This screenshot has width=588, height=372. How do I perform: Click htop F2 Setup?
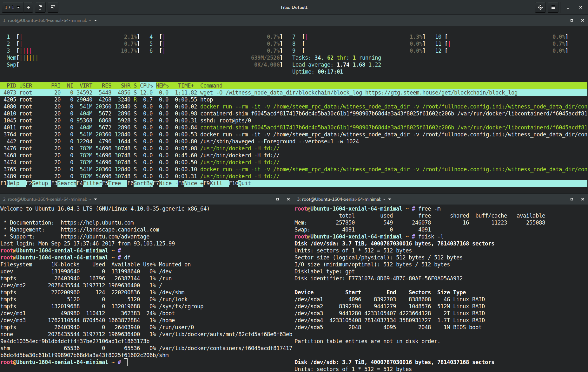(38, 183)
